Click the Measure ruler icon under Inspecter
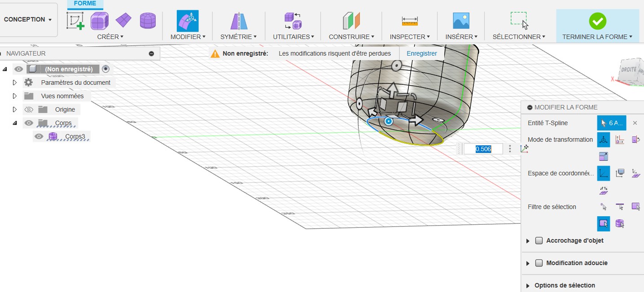This screenshot has width=644, height=292. (x=409, y=21)
